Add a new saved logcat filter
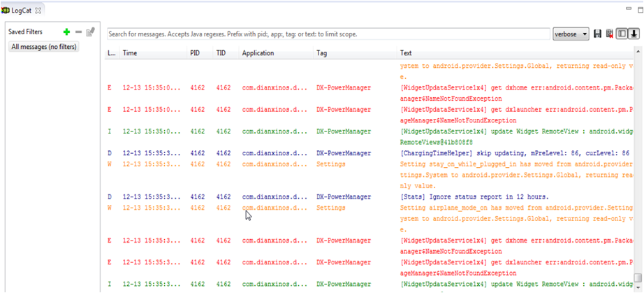Screen dimensions: 644x293 (x=67, y=32)
